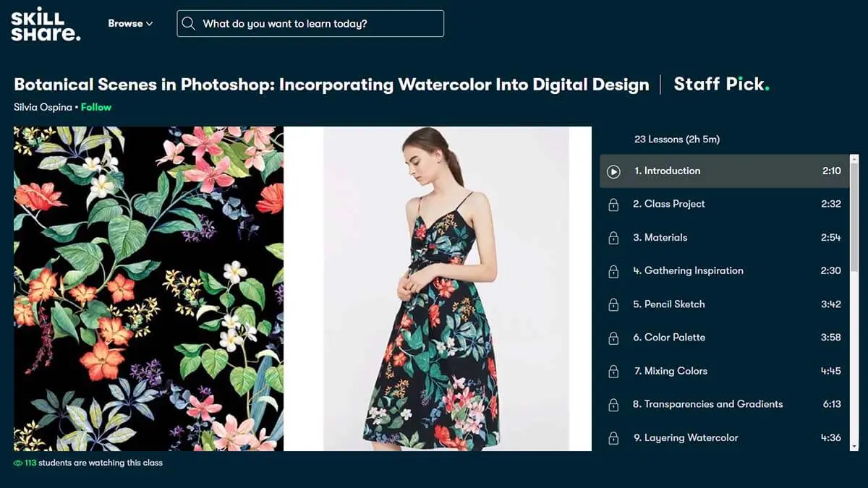Click the 2:30 duration of Gathering Inspiration
The width and height of the screenshot is (868, 488).
[x=831, y=270]
